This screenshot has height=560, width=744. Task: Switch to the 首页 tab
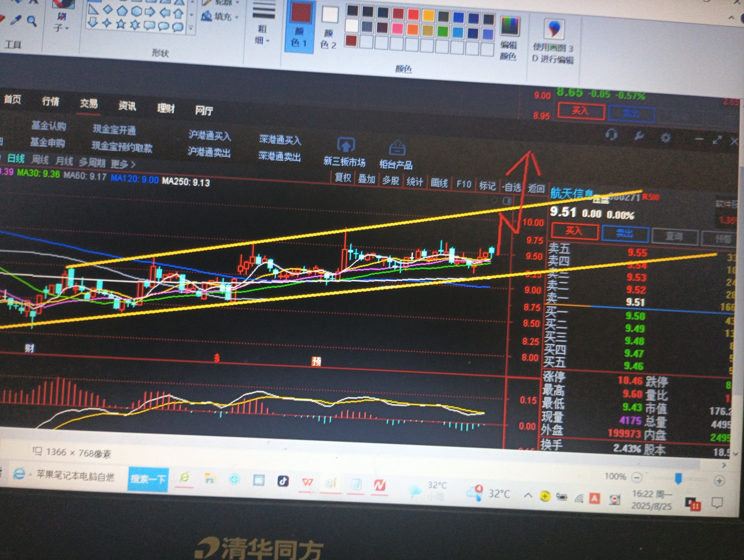(12, 99)
